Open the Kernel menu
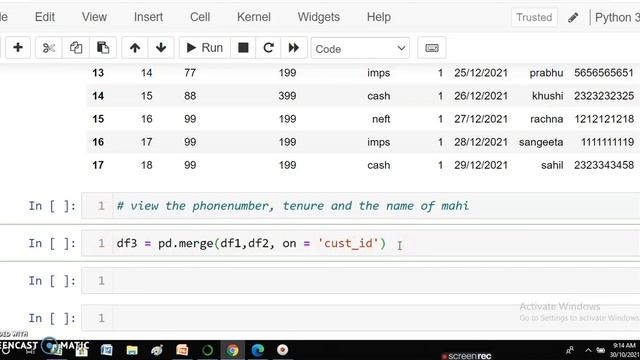Viewport: 640px width, 360px height. tap(253, 17)
